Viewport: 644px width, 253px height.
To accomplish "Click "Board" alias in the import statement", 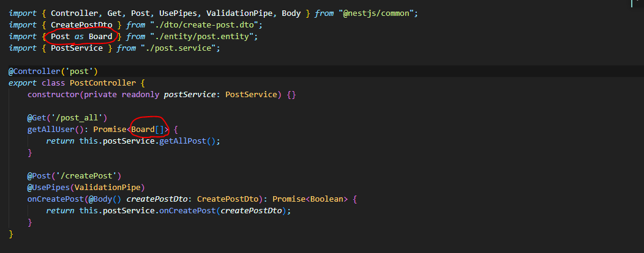I will click(x=100, y=37).
